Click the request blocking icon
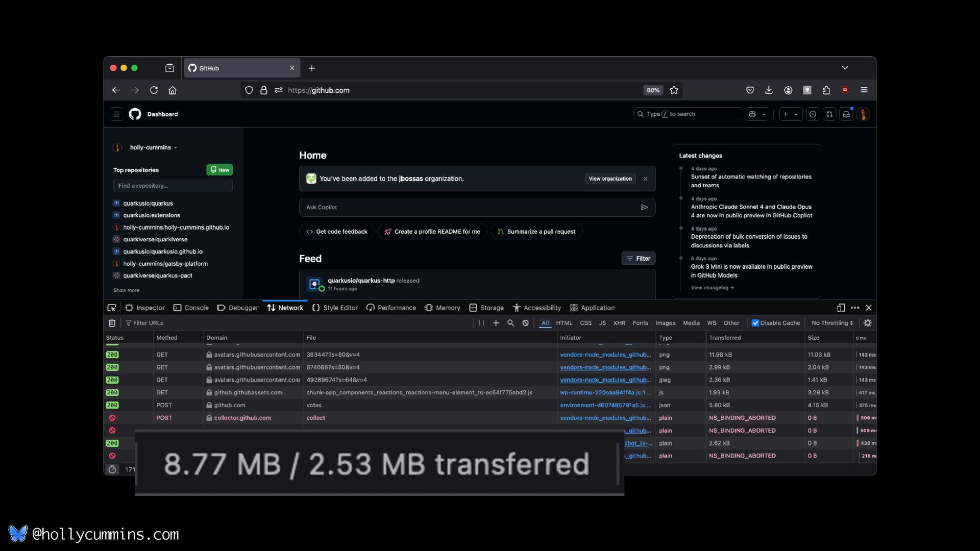 pyautogui.click(x=525, y=323)
